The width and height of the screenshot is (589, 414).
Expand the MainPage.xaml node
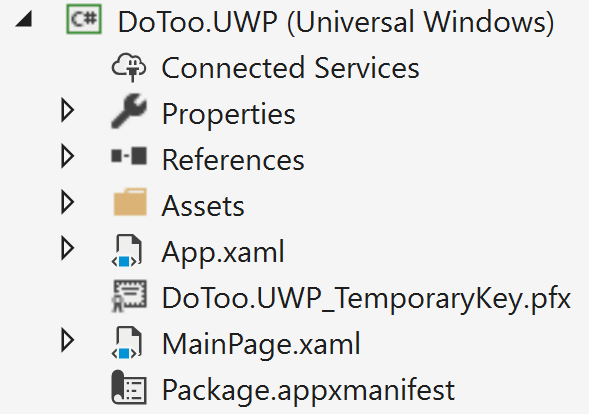68,341
